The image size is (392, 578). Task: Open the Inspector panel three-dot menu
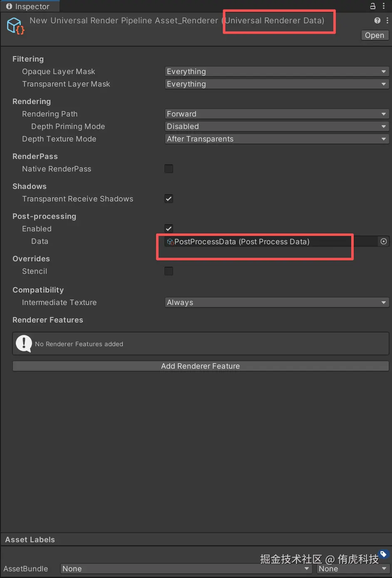[x=384, y=6]
